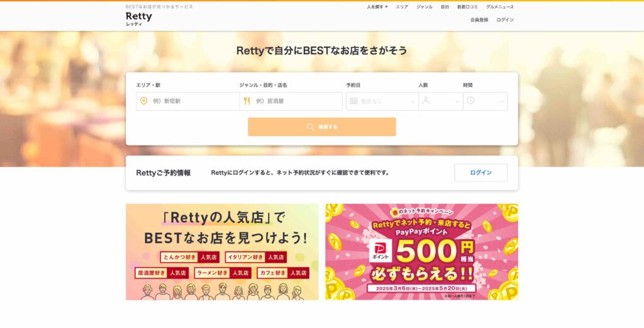Viewport: 644px width, 328px height.
Task: Open the 予約日 date dropdown
Action: [x=382, y=101]
